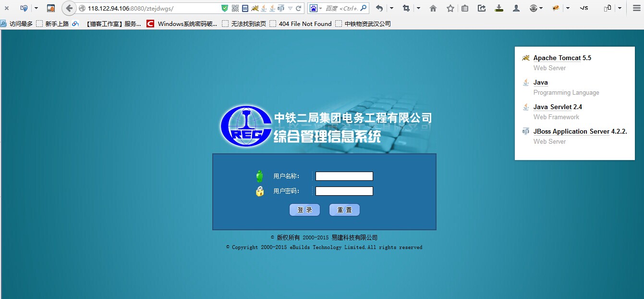Image resolution: width=644 pixels, height=299 pixels.
Task: Click the Tomcat icon in the Wappalyzer panel
Action: point(526,58)
